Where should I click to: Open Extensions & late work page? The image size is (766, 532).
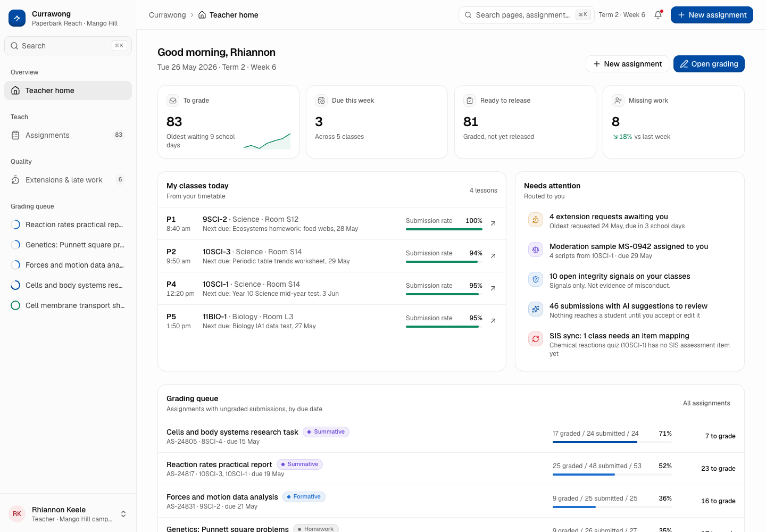pos(68,180)
